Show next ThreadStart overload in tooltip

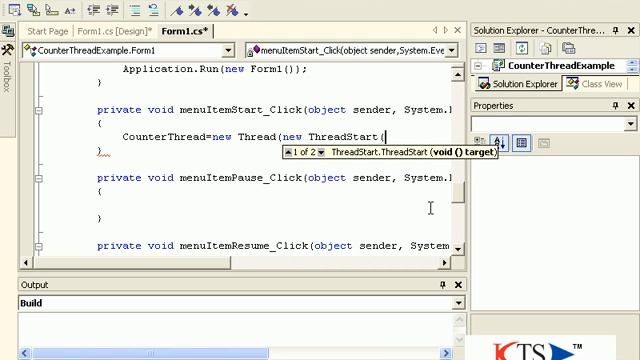pyautogui.click(x=321, y=152)
